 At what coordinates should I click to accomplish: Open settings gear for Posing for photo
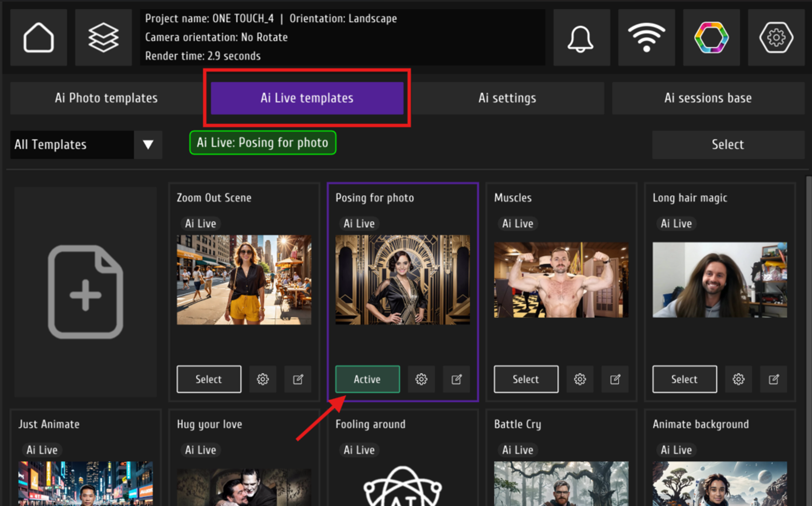[422, 379]
